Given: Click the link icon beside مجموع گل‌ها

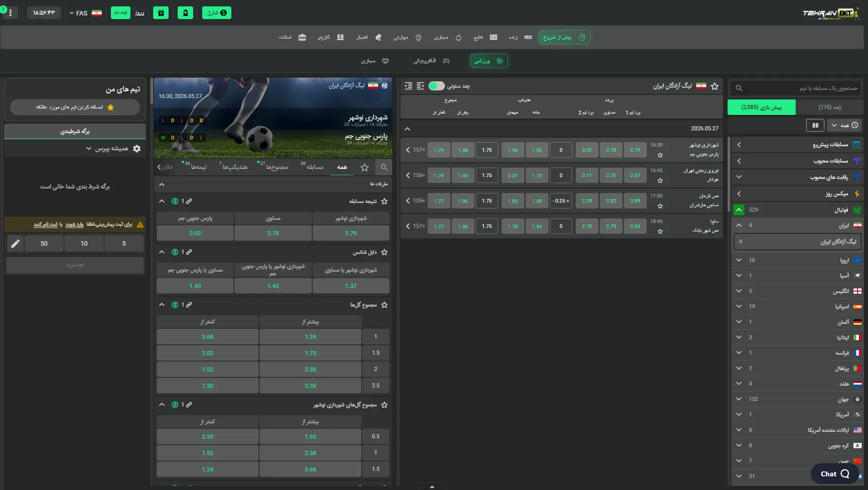Looking at the screenshot, I should pyautogui.click(x=189, y=305).
